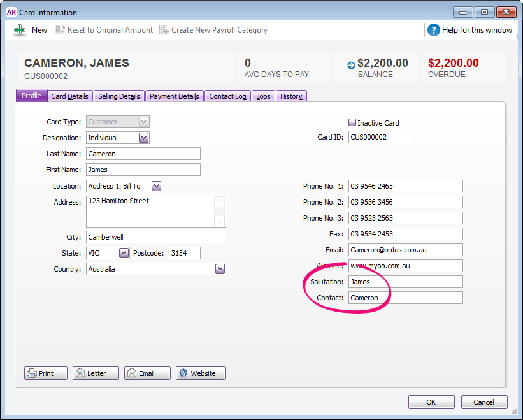
Task: Click the AR application icon in title bar
Action: 11,12
